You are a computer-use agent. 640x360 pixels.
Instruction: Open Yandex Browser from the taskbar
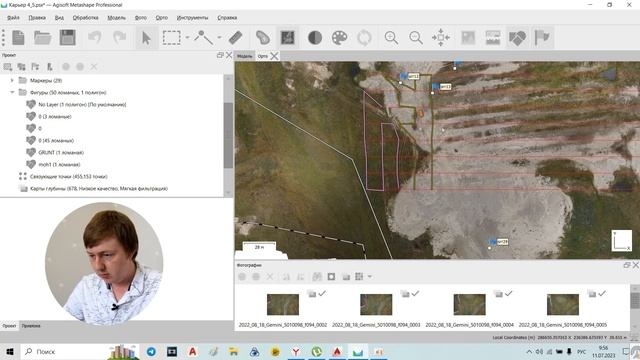click(296, 351)
